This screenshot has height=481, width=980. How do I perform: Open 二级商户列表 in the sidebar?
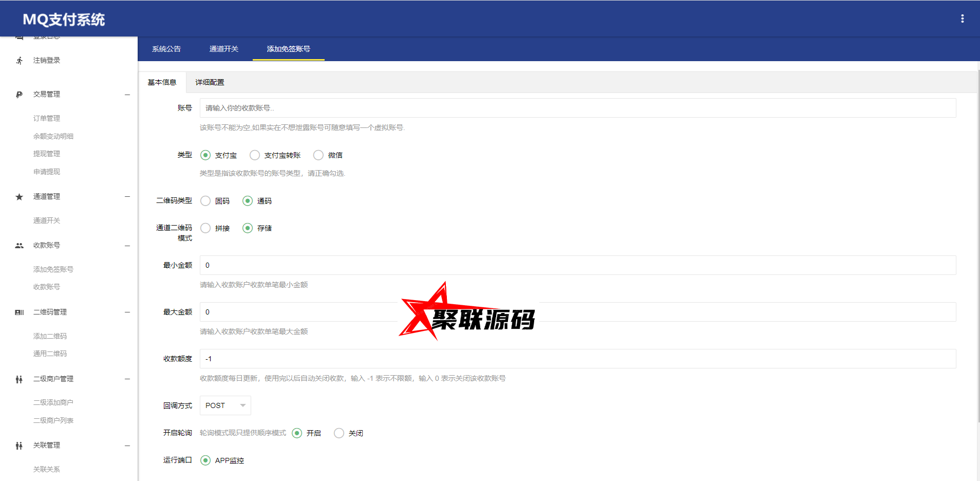pos(53,421)
